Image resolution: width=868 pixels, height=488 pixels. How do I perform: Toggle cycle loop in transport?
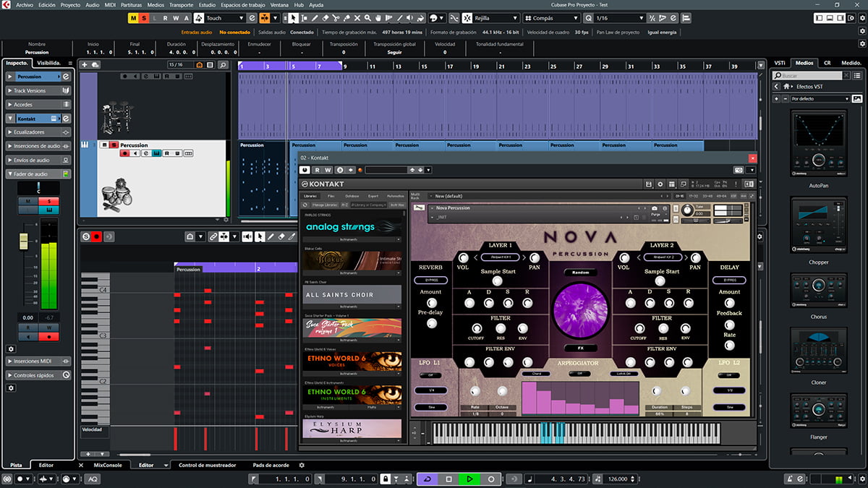pos(427,479)
